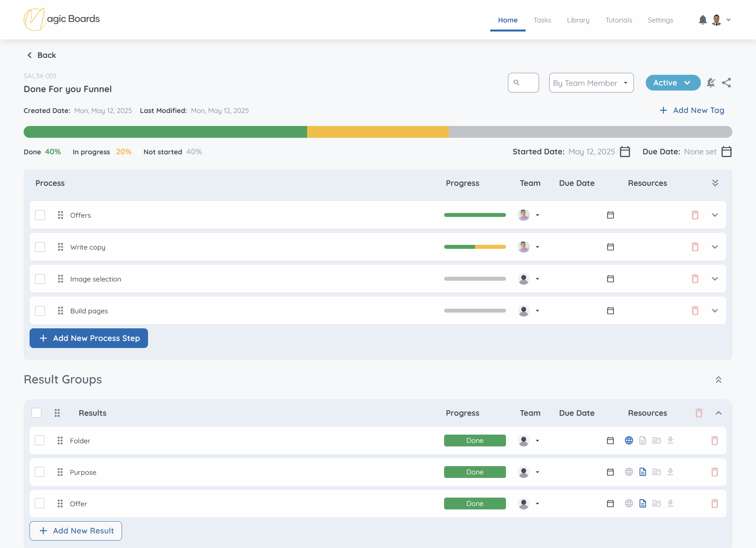Delete the Offers process step
756x548 pixels.
point(695,215)
